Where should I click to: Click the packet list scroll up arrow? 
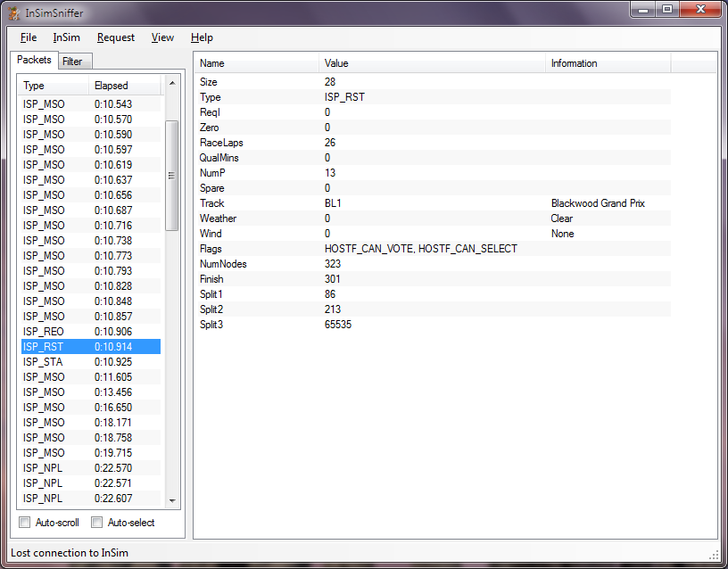pos(172,83)
